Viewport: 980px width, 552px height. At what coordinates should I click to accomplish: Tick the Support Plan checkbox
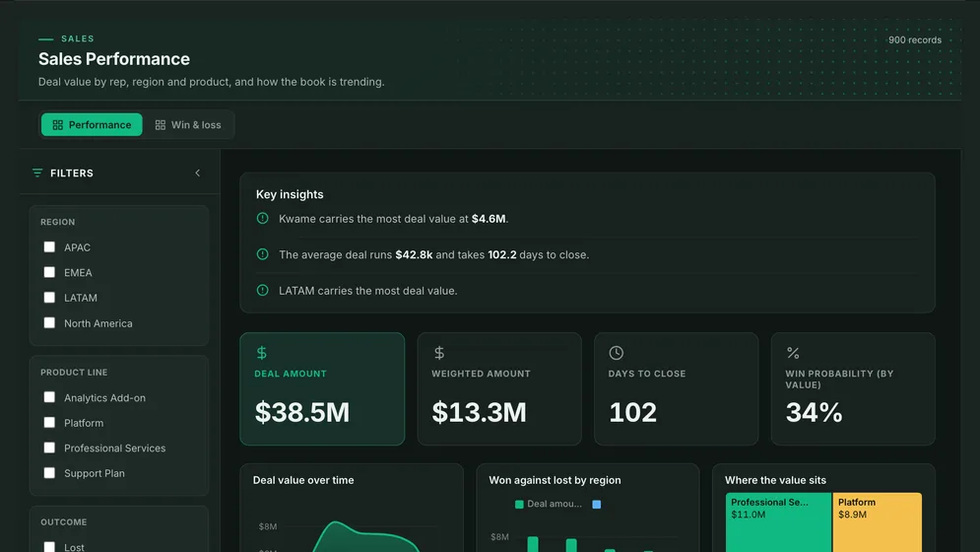pyautogui.click(x=49, y=473)
